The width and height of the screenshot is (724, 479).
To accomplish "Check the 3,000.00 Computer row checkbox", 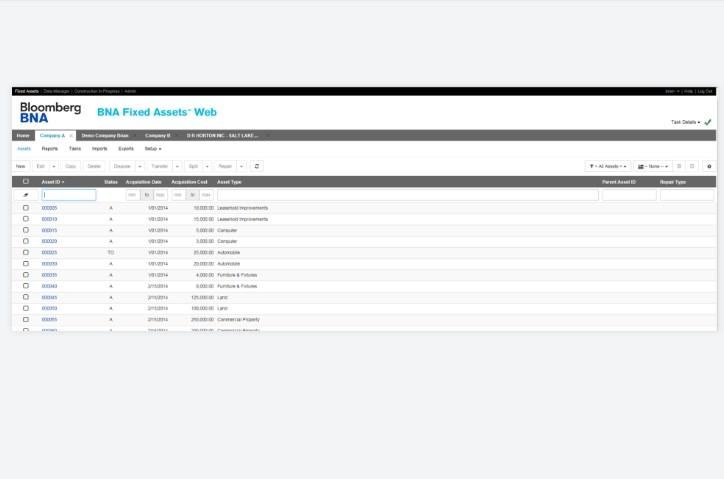I will tap(26, 241).
